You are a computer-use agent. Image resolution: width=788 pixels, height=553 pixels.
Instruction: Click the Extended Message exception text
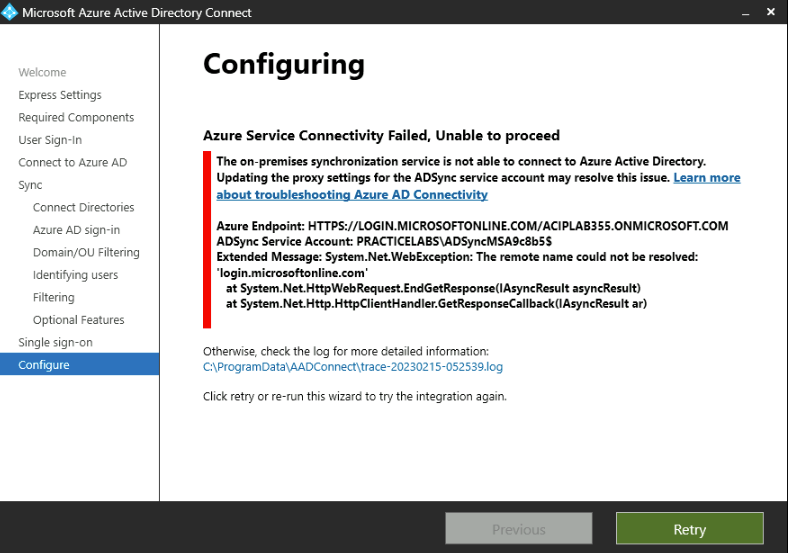click(x=457, y=265)
